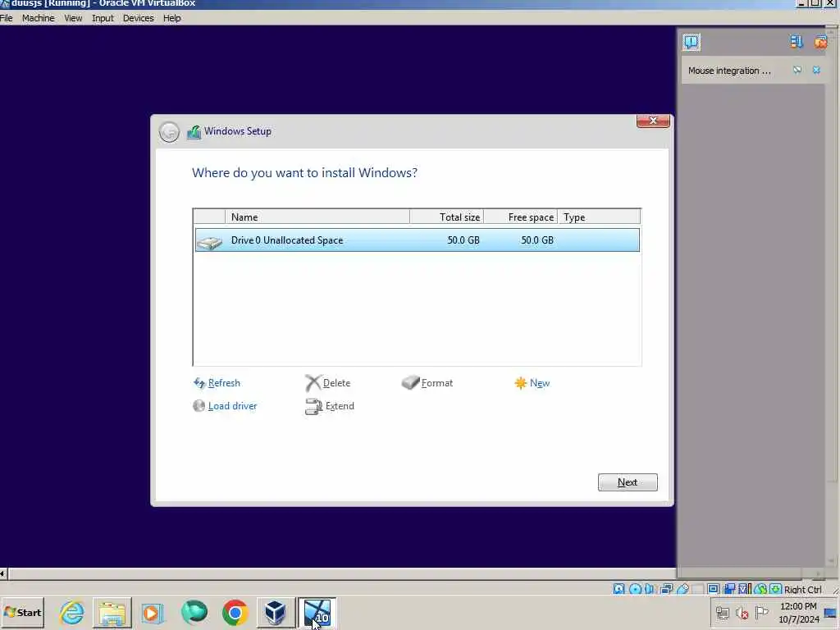
Task: Click the notification center speech bubble icon
Action: 691,42
